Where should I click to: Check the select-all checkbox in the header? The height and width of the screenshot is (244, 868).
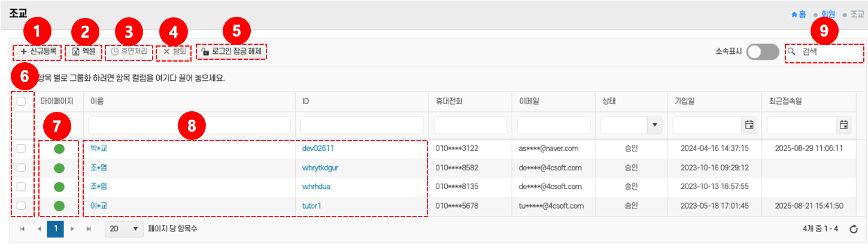(x=21, y=102)
